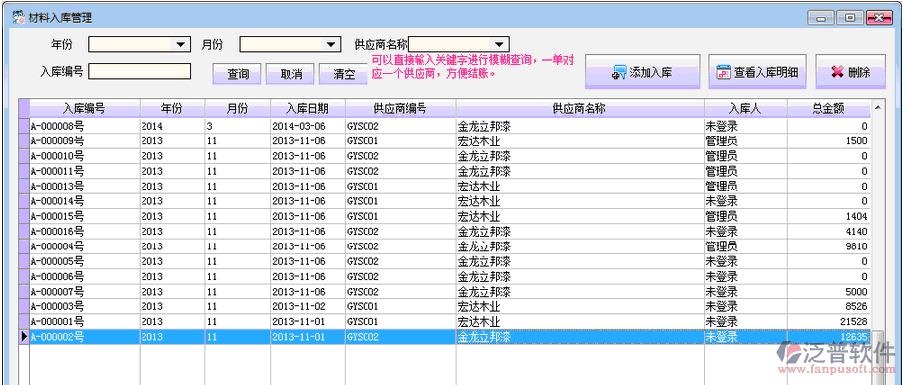The image size is (906, 385).
Task: Focus the 入库编号 input field
Action: click(139, 71)
